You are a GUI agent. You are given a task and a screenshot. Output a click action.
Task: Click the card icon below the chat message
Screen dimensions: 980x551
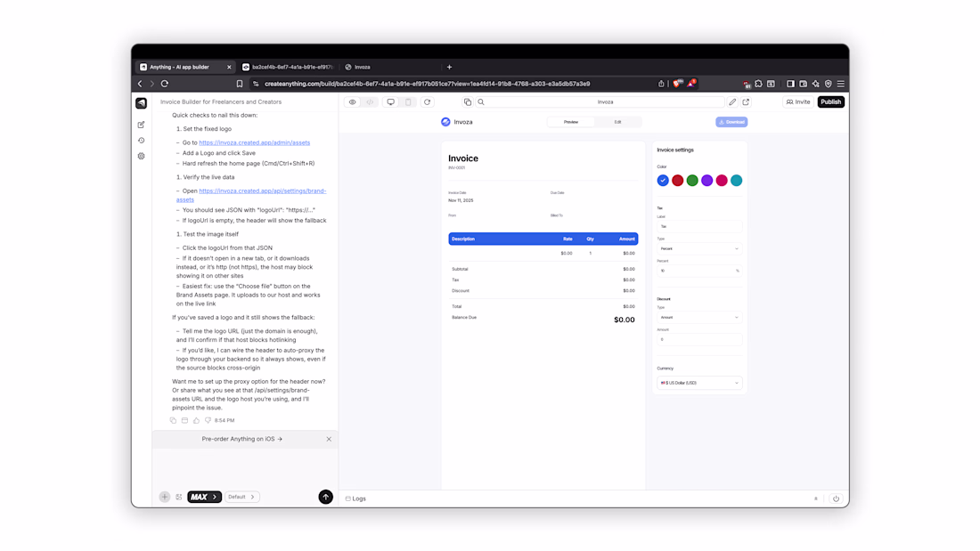(185, 420)
